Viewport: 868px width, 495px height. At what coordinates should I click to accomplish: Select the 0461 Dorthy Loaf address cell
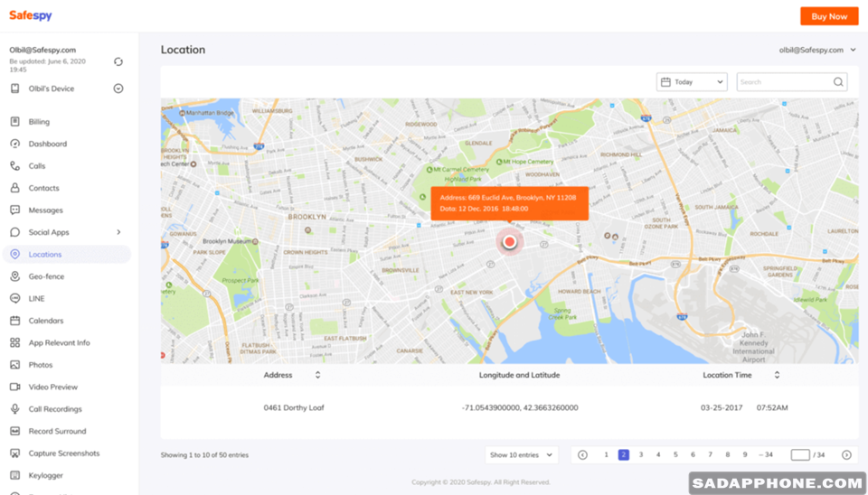(294, 407)
